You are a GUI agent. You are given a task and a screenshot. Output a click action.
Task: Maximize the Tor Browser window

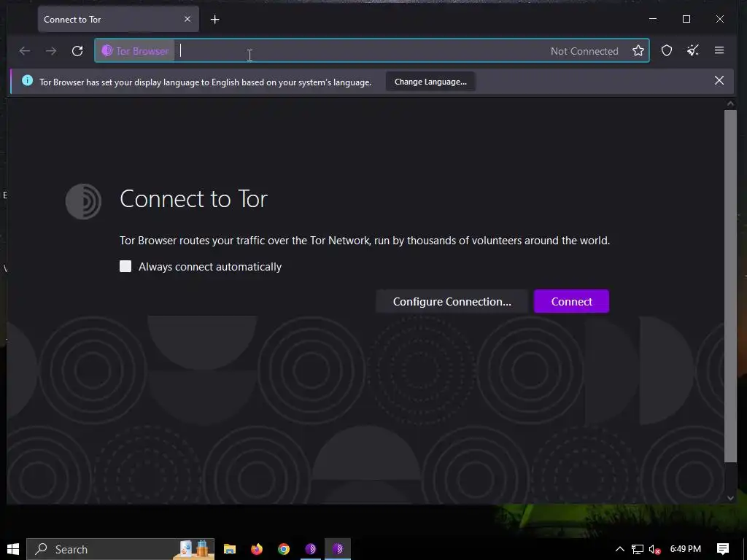686,19
